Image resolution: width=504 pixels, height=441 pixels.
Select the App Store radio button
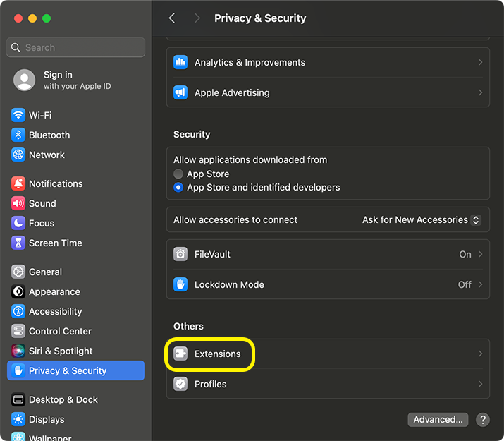click(x=178, y=174)
